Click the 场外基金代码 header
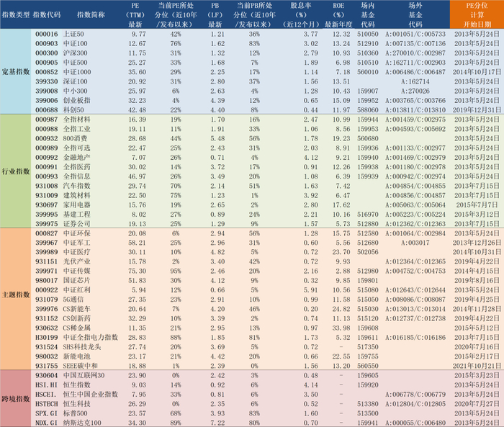Viewport: 504px width, 427px height. 415,15
